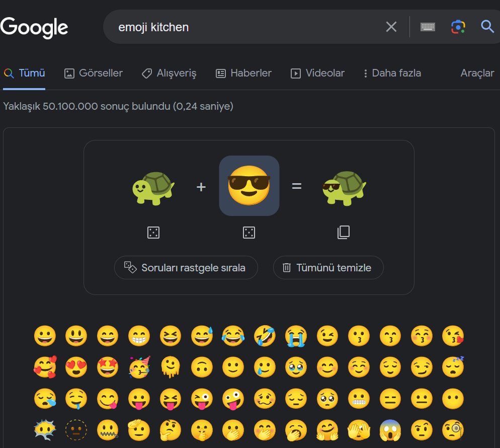This screenshot has height=448, width=500.
Task: Pick the raised eyebrow face emoji
Action: (422, 430)
